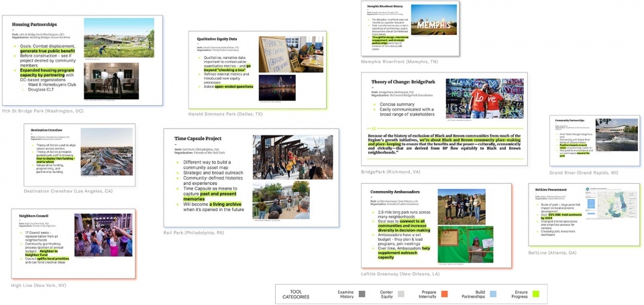The height and width of the screenshot is (305, 644).
Task: Click the "BeltLine (Atlanta, GA)" caption
Action: (x=552, y=253)
